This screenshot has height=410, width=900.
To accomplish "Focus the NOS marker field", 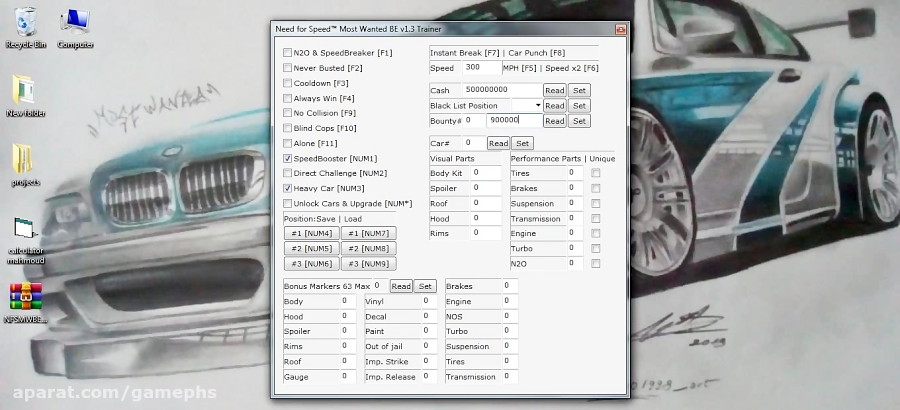I will coord(510,316).
